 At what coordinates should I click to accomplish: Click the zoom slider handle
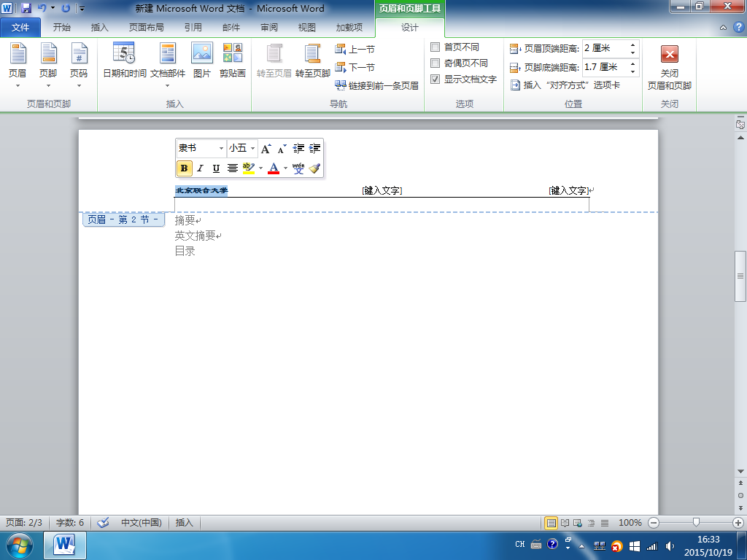point(696,523)
